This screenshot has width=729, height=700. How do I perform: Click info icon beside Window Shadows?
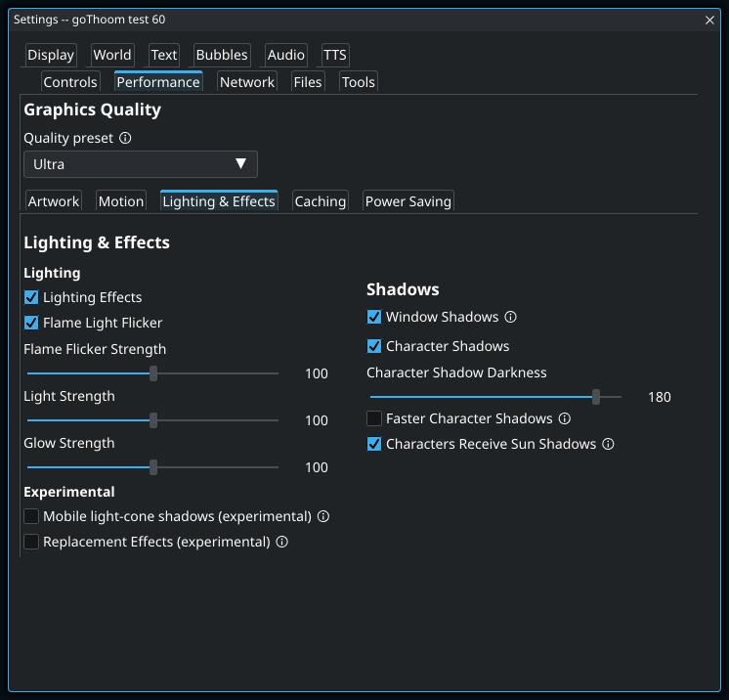point(510,317)
